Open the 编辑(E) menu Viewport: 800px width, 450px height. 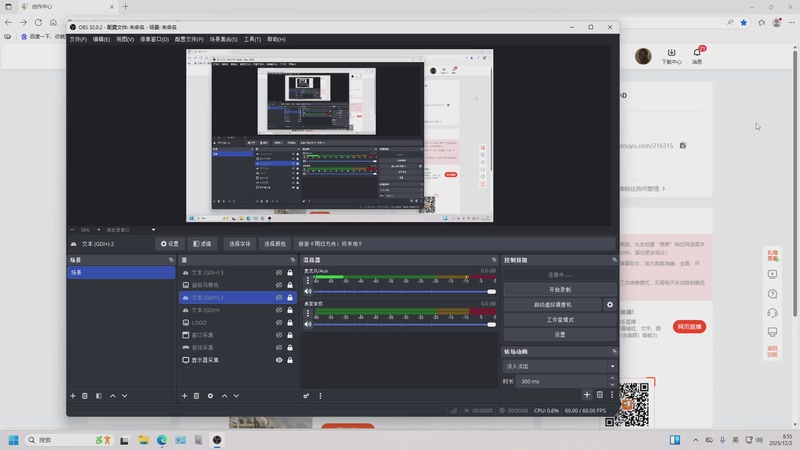coord(101,39)
